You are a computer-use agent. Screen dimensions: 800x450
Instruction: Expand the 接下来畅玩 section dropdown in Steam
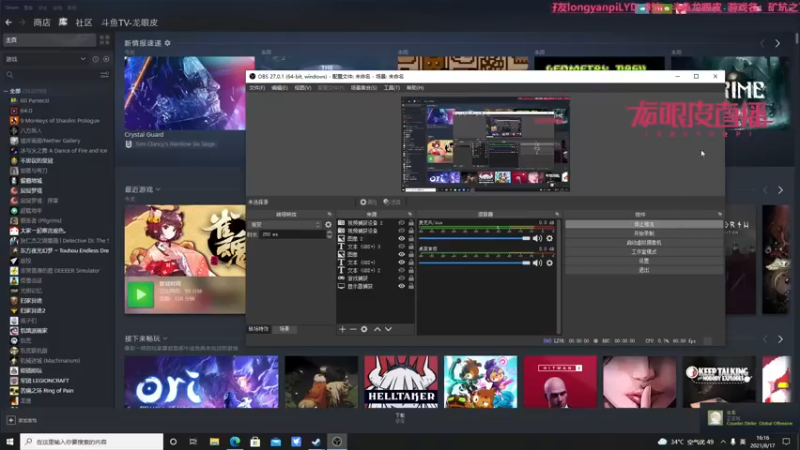[165, 338]
